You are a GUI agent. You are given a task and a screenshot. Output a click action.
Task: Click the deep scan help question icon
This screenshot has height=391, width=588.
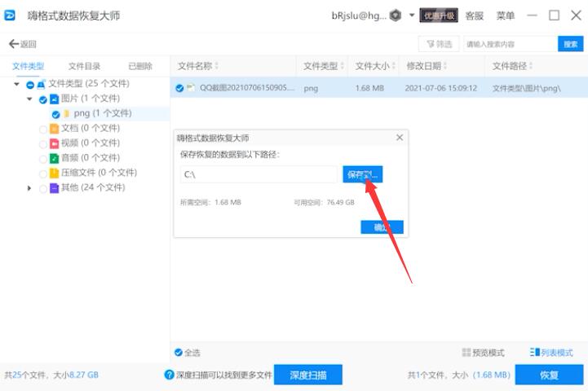pyautogui.click(x=169, y=375)
